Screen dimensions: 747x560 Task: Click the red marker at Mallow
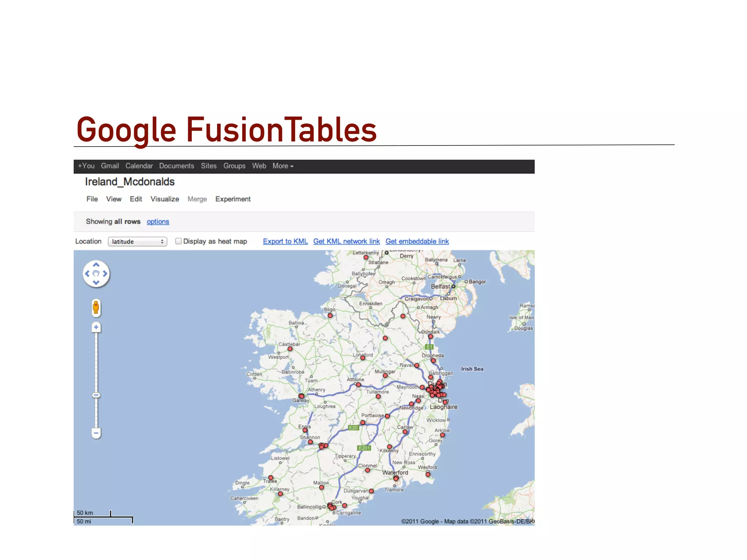[321, 487]
